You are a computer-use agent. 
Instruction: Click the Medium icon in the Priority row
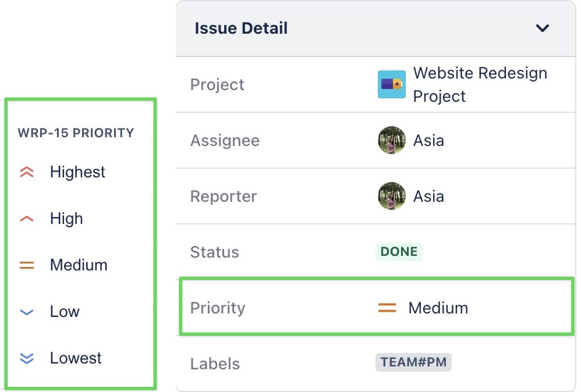point(387,308)
